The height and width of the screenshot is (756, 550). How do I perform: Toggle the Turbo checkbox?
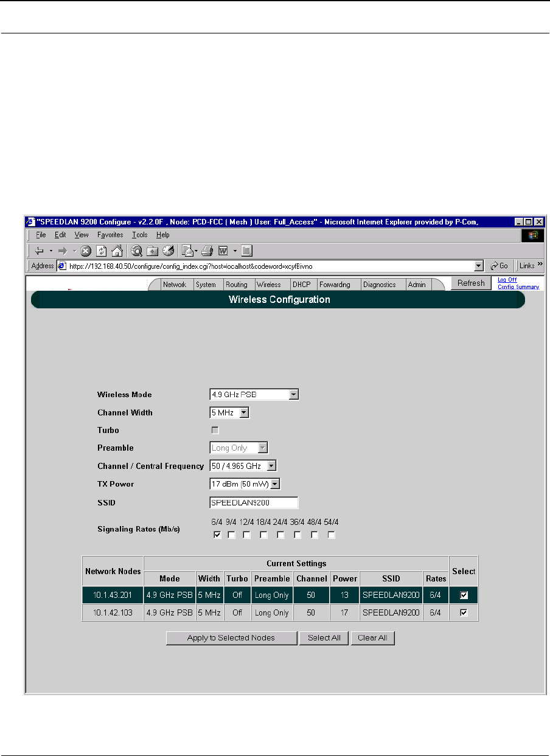tap(215, 430)
